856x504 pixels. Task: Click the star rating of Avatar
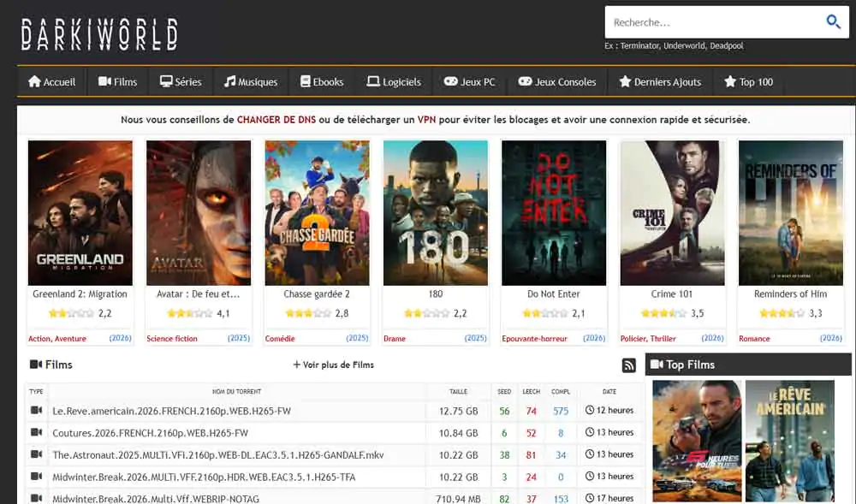pos(189,313)
